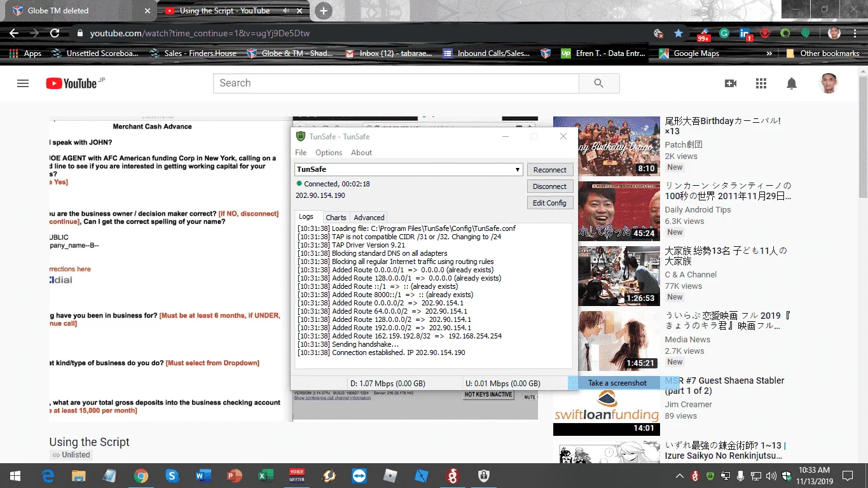Viewport: 868px width, 488px height.
Task: Switch to the Advanced tab in TunSafe
Action: click(x=369, y=218)
